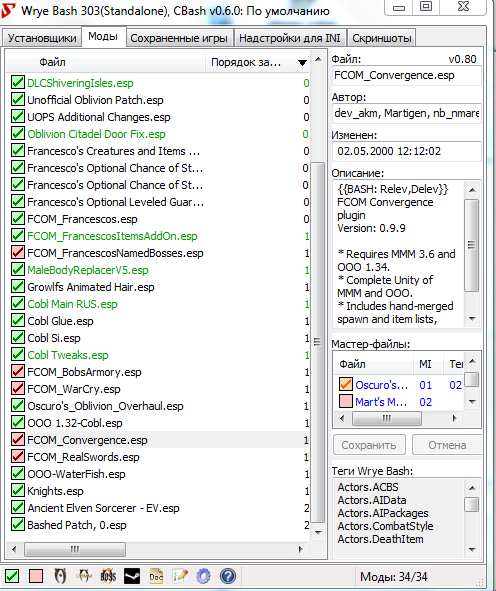
Task: Open the Mod Checker notepad icon
Action: [180, 576]
